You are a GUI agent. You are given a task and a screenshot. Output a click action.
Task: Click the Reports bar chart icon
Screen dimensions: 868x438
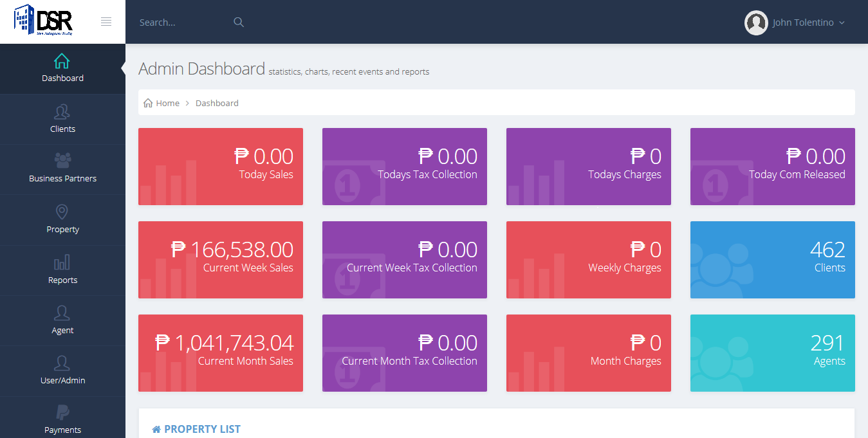[62, 262]
